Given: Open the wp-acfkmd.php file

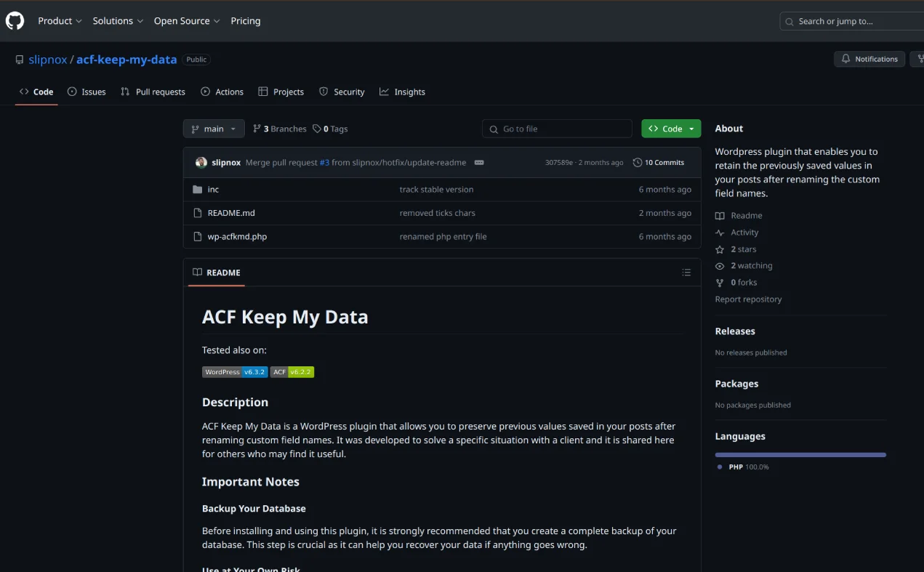Looking at the screenshot, I should pos(237,236).
